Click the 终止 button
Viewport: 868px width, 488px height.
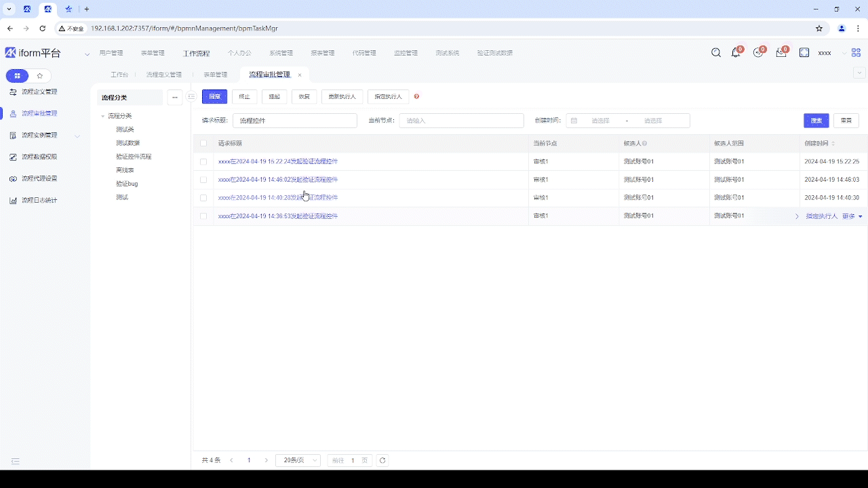pos(245,97)
